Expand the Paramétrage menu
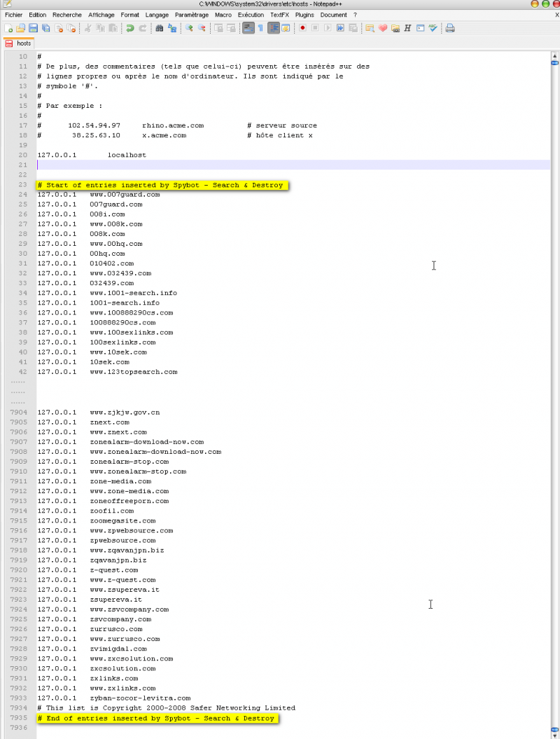 pyautogui.click(x=192, y=15)
